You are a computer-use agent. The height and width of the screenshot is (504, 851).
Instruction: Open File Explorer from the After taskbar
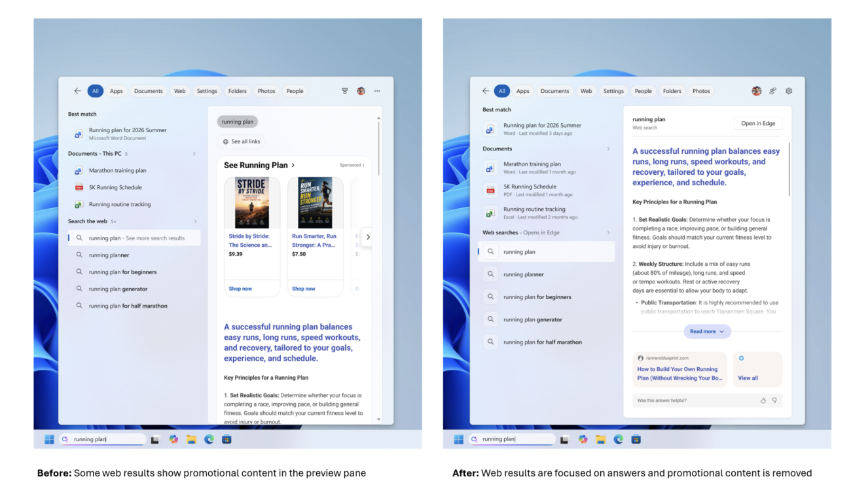600,439
